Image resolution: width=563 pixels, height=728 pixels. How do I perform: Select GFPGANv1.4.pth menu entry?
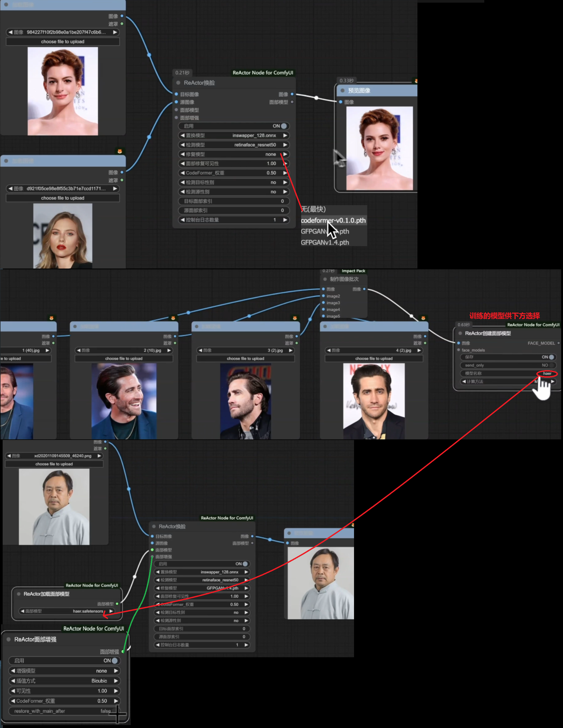point(325,242)
